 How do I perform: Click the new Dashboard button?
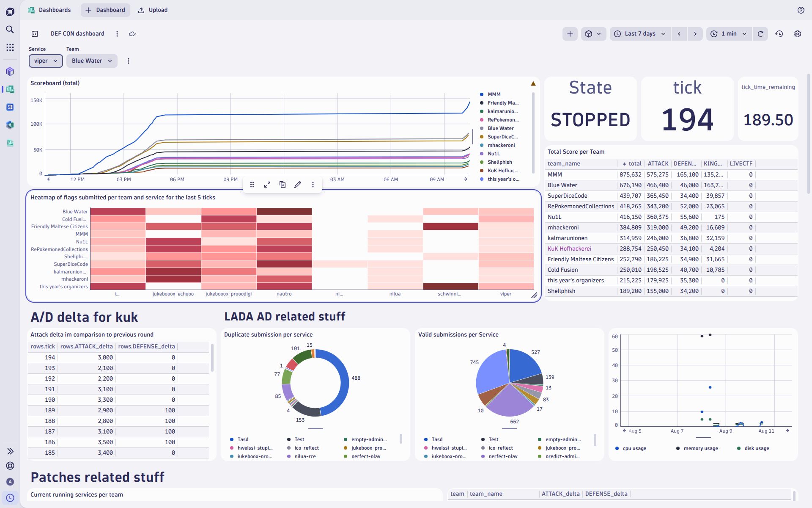[105, 10]
